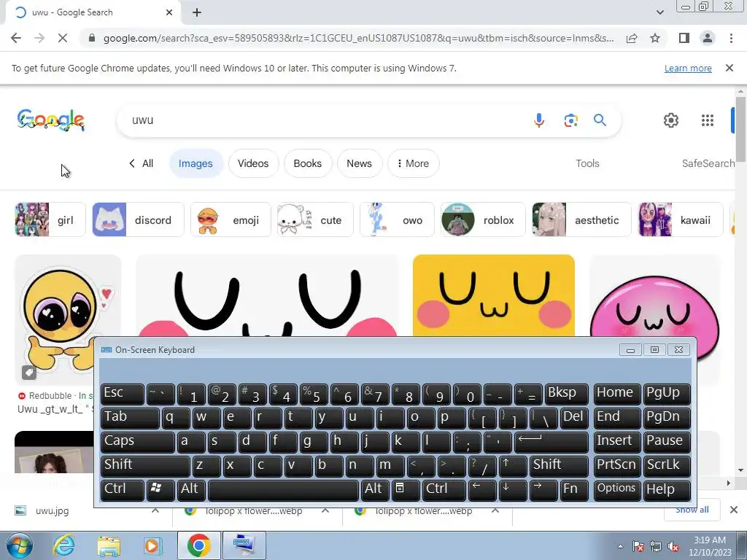Open the Chrome profile avatar
Viewport: 747px width, 560px height.
pos(708,38)
